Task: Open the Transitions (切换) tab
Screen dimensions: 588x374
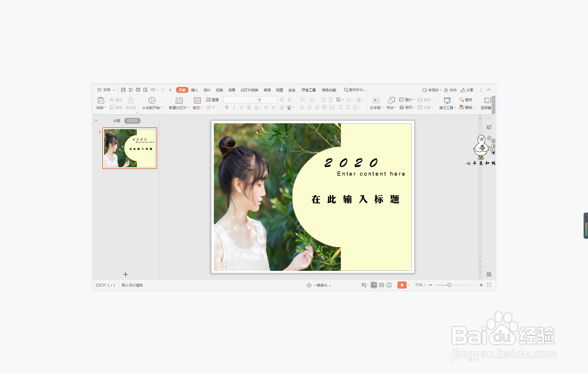Action: (219, 90)
